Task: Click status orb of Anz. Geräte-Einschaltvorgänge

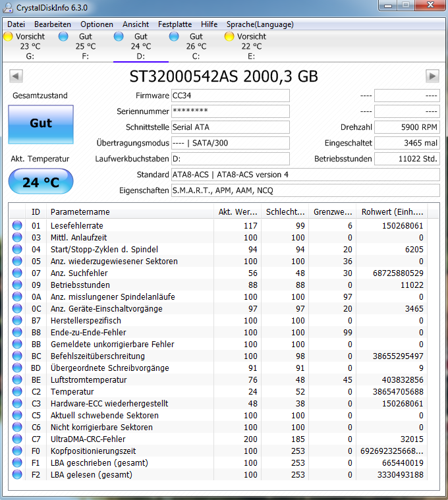Action: point(17,308)
